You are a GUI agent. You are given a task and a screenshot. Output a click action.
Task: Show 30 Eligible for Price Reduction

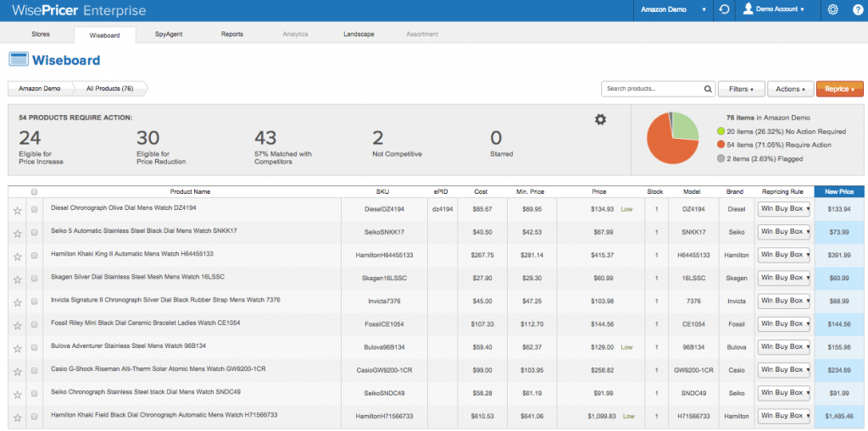click(161, 147)
